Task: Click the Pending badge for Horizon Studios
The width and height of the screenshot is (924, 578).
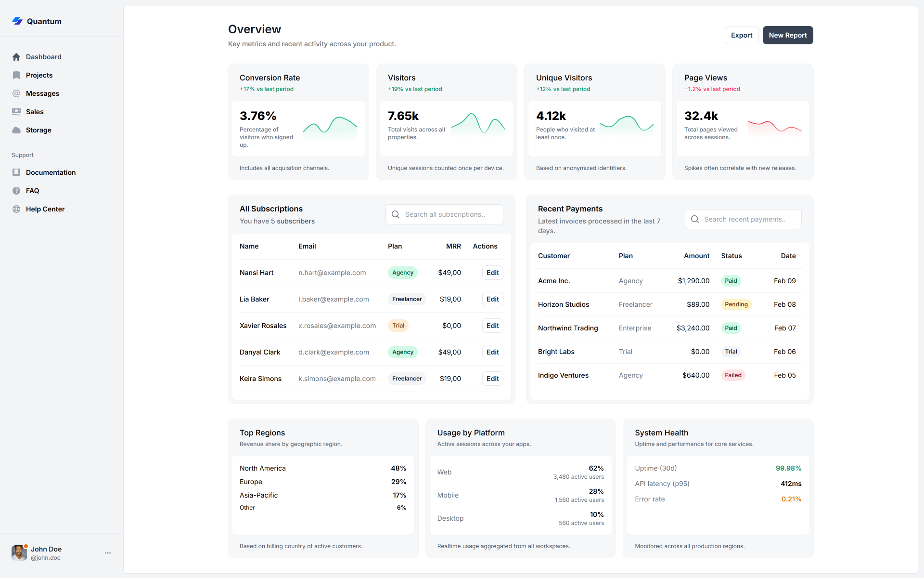Action: (736, 304)
